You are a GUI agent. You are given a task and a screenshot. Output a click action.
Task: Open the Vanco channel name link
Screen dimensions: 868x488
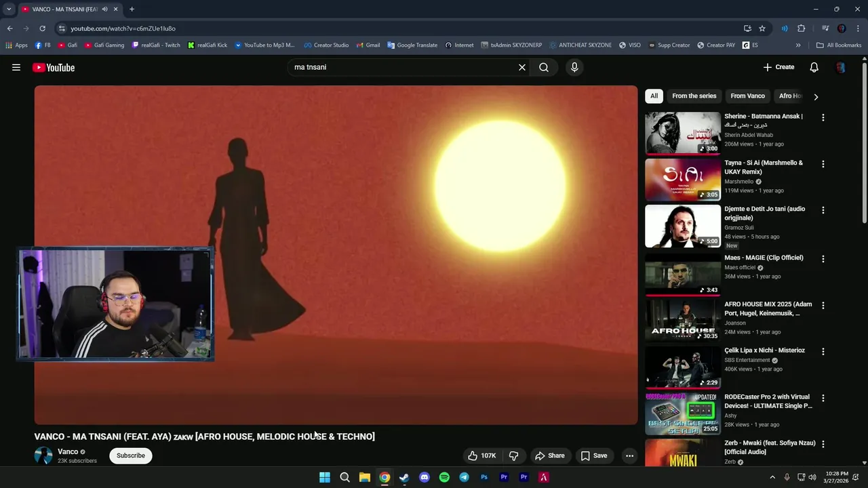[x=68, y=451]
